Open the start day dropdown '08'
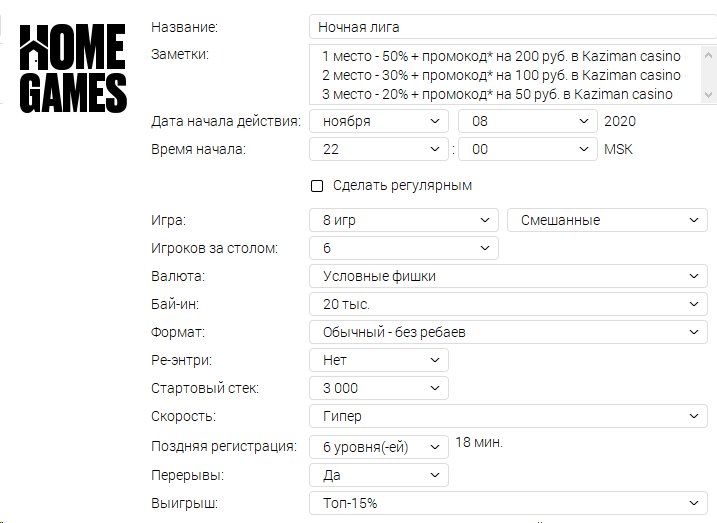The image size is (717, 523). point(528,121)
